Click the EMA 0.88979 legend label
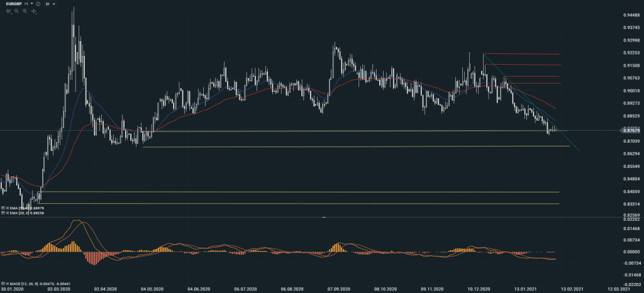The height and width of the screenshot is (293, 644). [x=27, y=208]
